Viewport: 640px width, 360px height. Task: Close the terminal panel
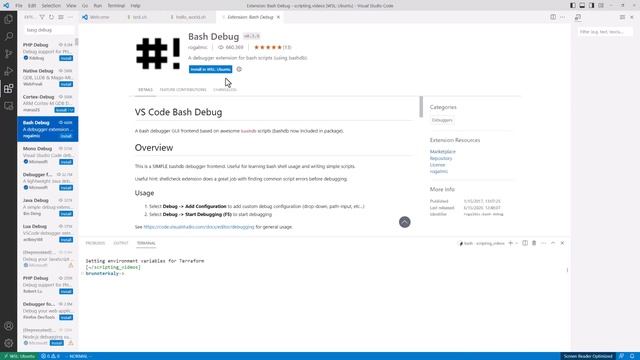[562, 243]
